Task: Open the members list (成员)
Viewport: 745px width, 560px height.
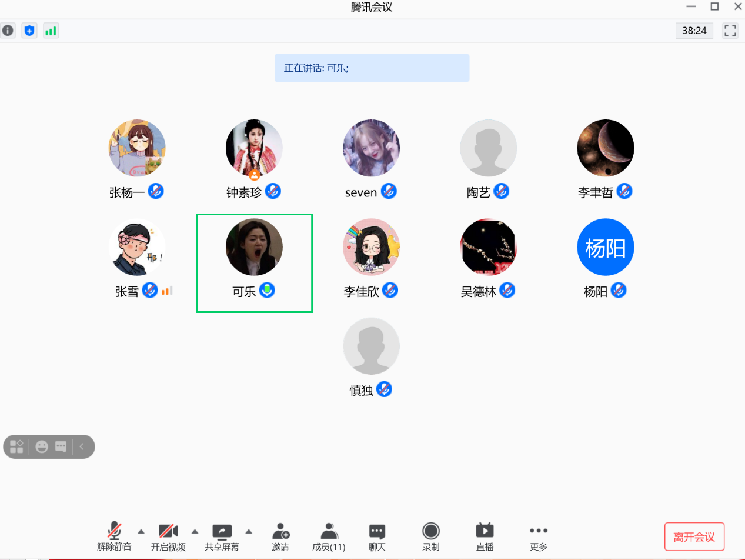Action: (329, 537)
